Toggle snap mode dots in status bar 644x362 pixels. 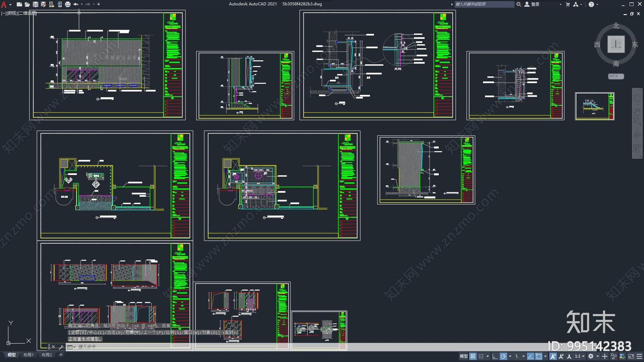(481, 356)
